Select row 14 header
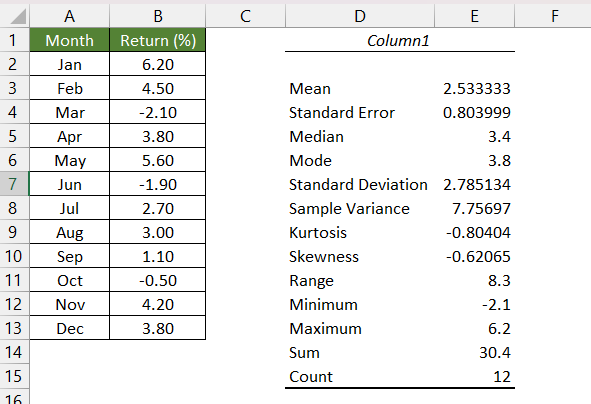Viewport: 591px width, 404px height. [14, 352]
